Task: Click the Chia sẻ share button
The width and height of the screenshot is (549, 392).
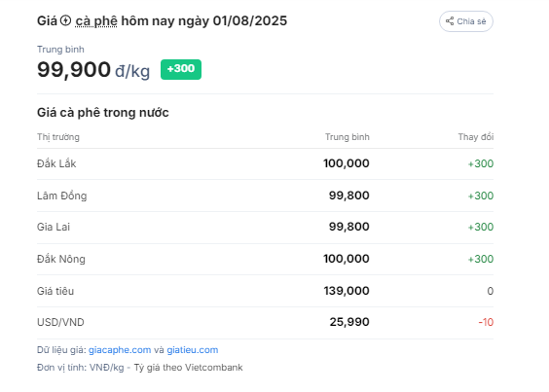Action: click(466, 21)
